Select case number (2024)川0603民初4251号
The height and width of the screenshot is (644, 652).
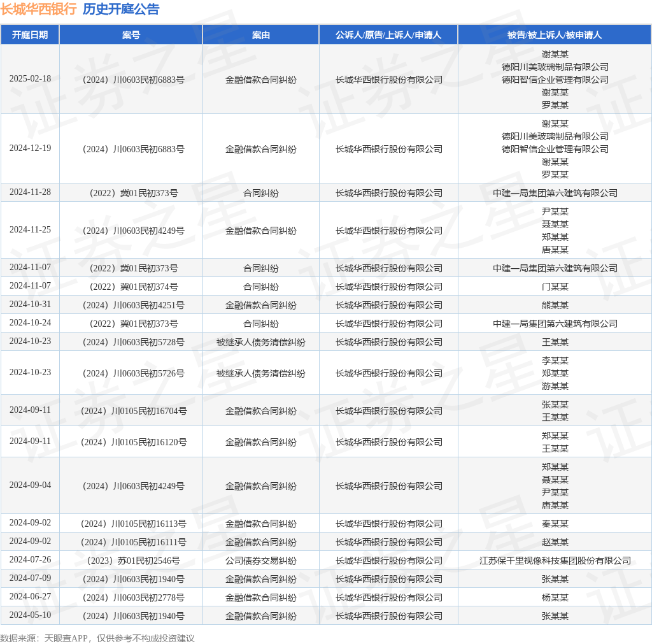(134, 305)
